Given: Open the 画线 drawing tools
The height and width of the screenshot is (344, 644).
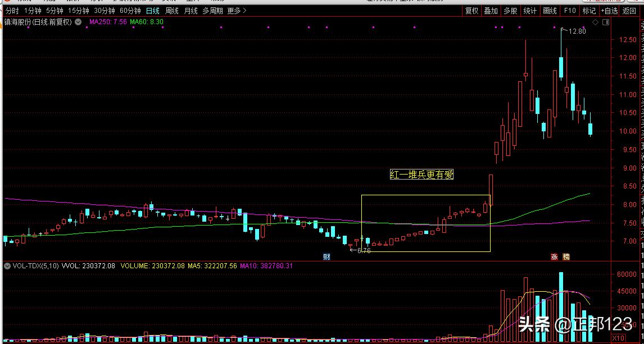Looking at the screenshot, I should (x=550, y=11).
